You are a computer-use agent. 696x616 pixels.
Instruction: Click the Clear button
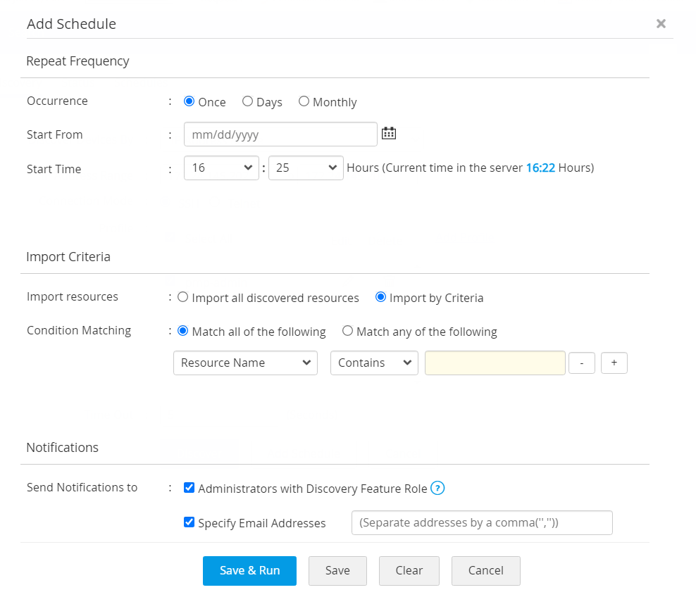click(x=409, y=570)
